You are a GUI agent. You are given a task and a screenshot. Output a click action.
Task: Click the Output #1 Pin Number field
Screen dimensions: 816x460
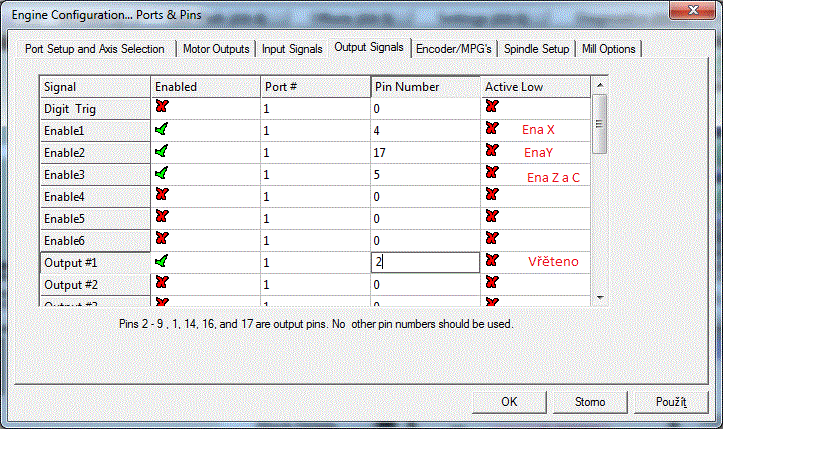[425, 262]
